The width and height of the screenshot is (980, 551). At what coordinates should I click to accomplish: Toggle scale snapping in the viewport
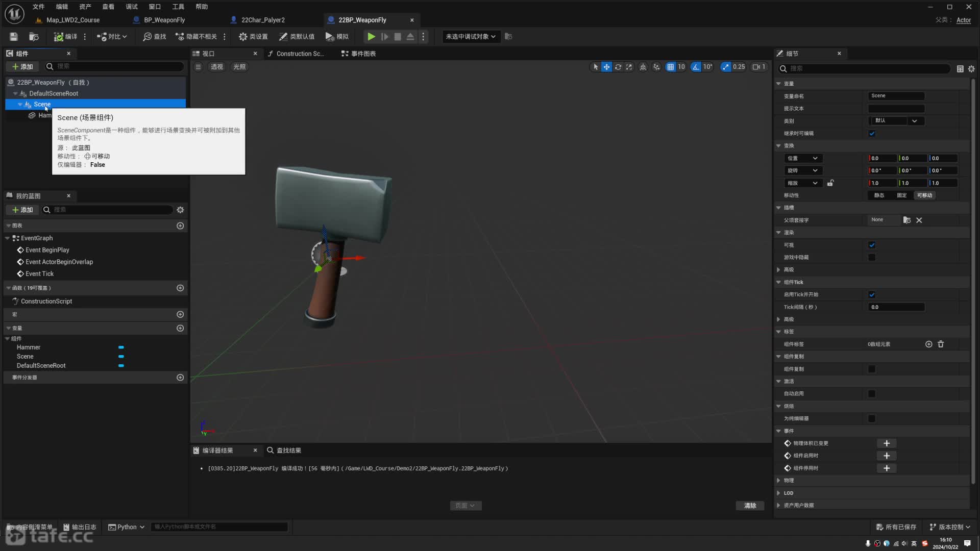coord(726,67)
